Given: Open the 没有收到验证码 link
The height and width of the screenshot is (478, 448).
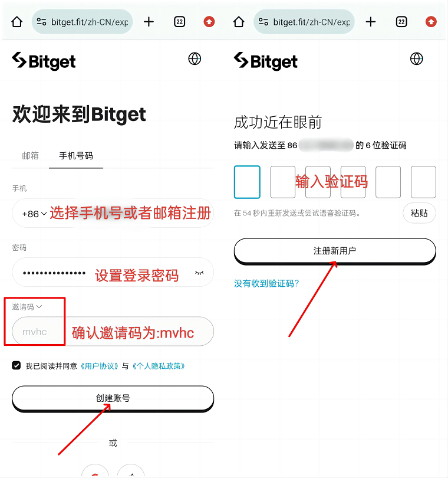Looking at the screenshot, I should (x=266, y=283).
